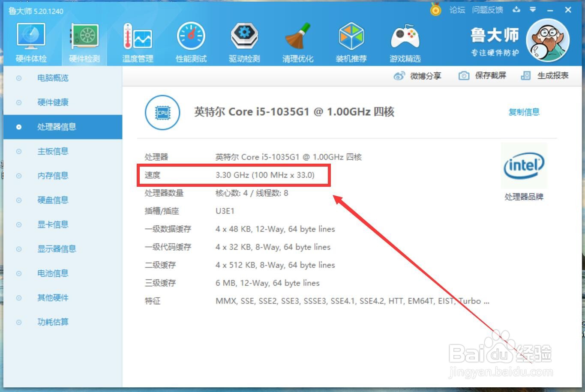Select 电池信息 in sidebar
The image size is (585, 392).
(63, 273)
